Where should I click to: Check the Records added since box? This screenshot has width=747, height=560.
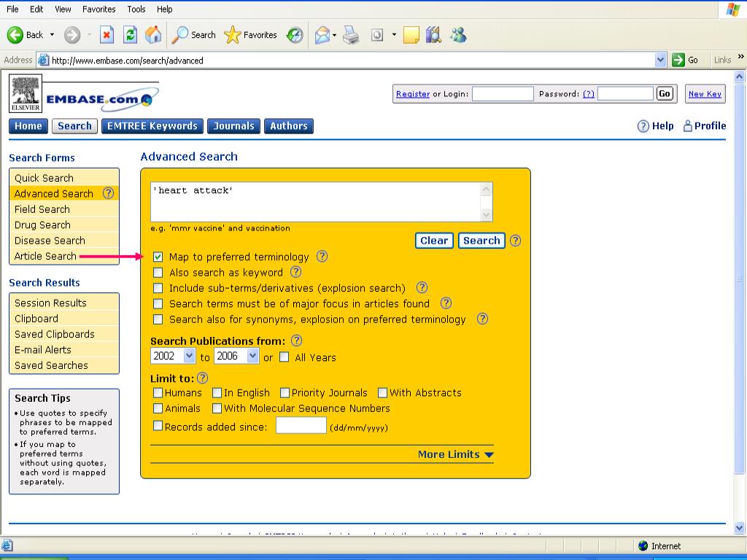(x=158, y=426)
